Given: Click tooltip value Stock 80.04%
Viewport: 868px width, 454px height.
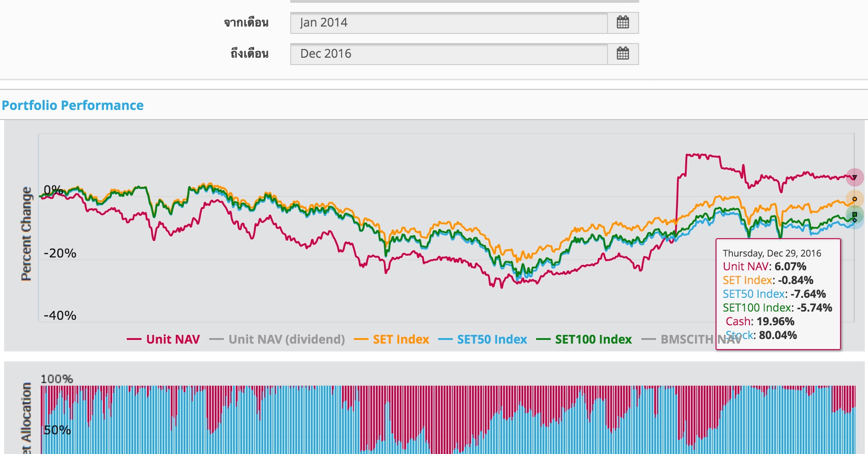Looking at the screenshot, I should (x=761, y=335).
